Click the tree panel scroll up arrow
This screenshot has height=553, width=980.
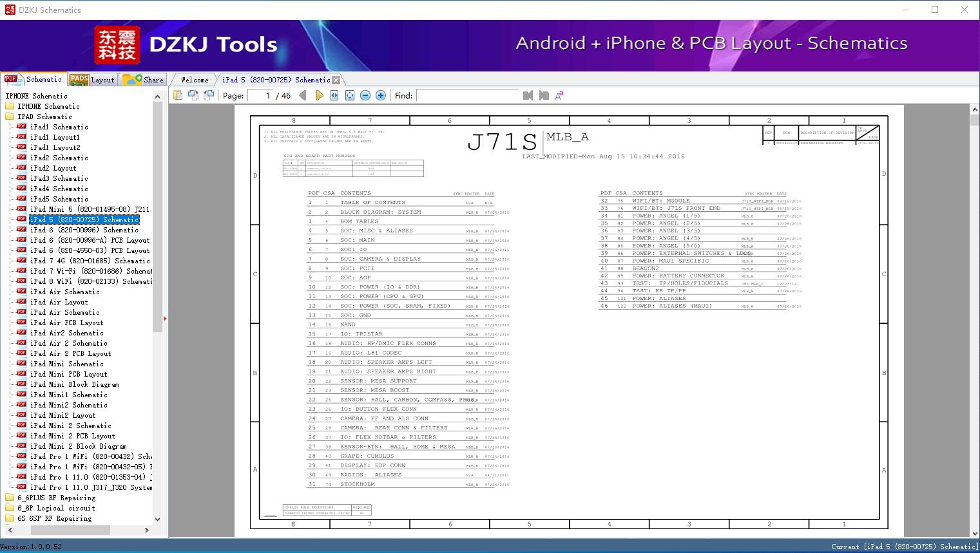click(157, 97)
